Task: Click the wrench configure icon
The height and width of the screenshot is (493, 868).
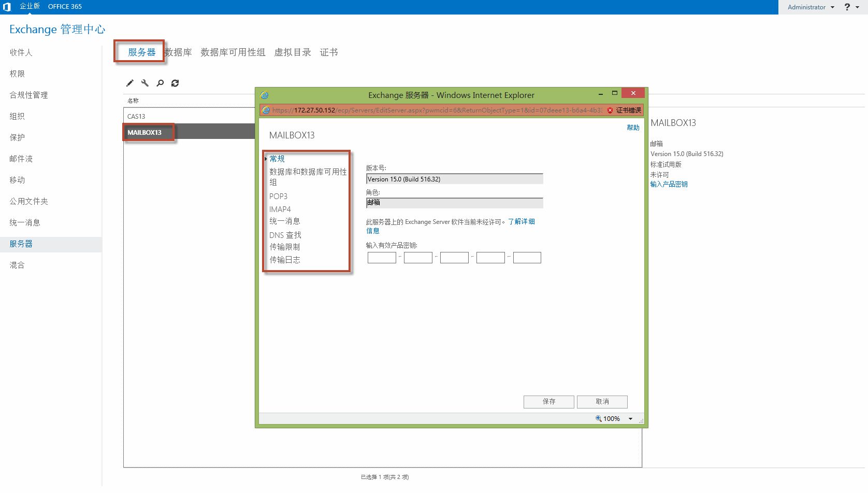Action: click(145, 83)
